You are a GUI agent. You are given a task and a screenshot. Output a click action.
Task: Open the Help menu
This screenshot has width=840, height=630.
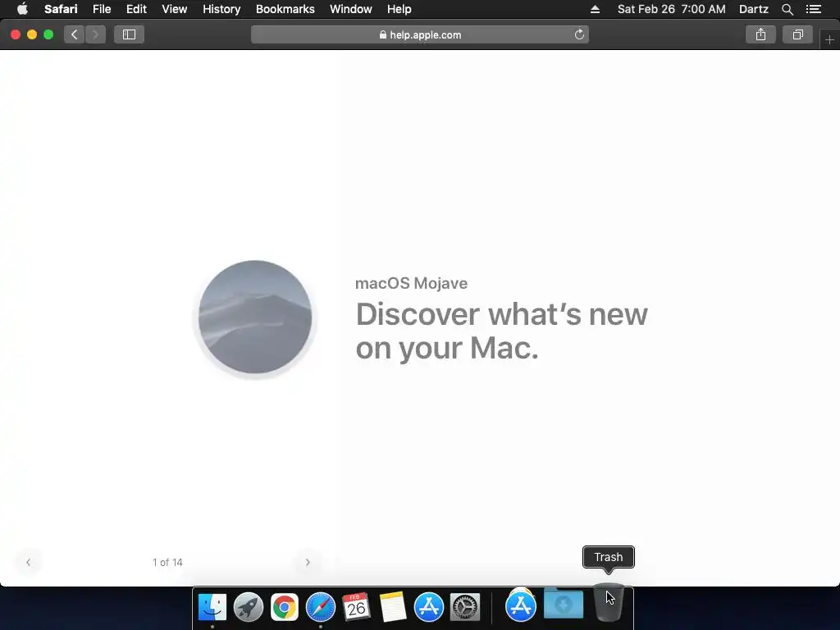click(x=399, y=9)
